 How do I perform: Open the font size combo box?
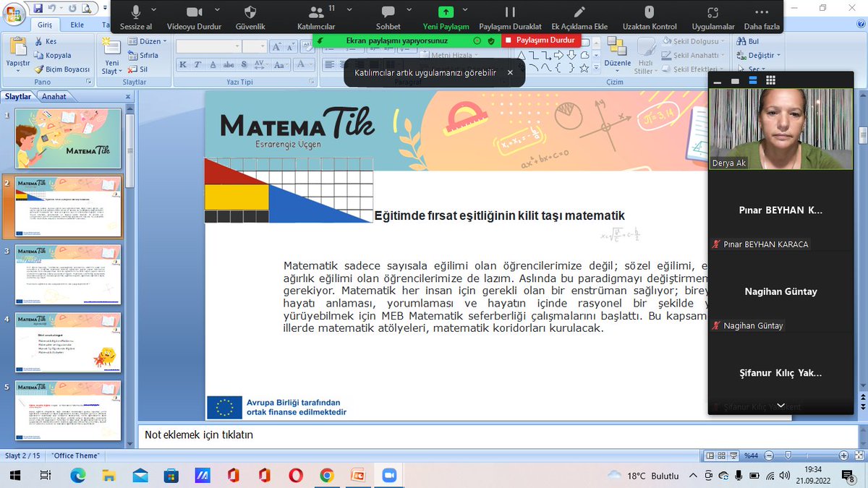pos(255,46)
